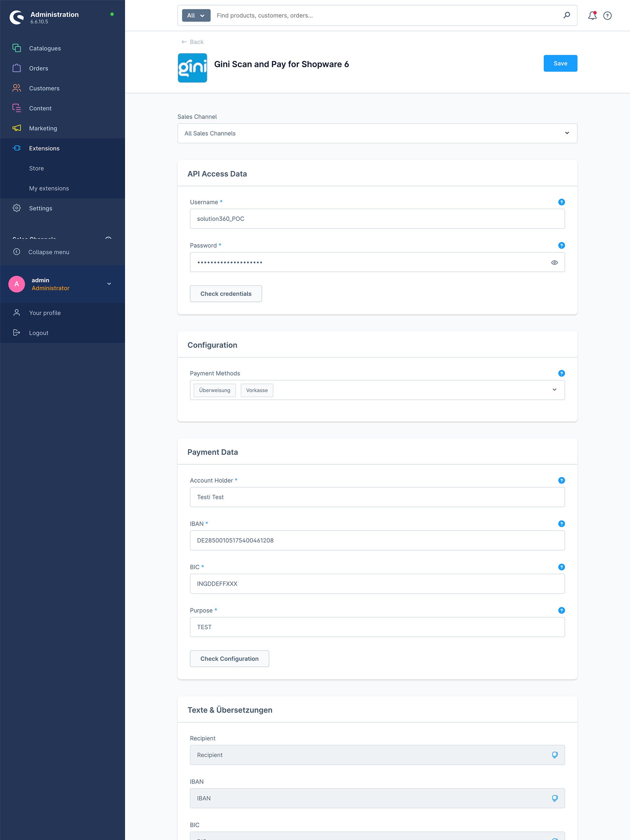Focus the Username input field

tap(377, 219)
